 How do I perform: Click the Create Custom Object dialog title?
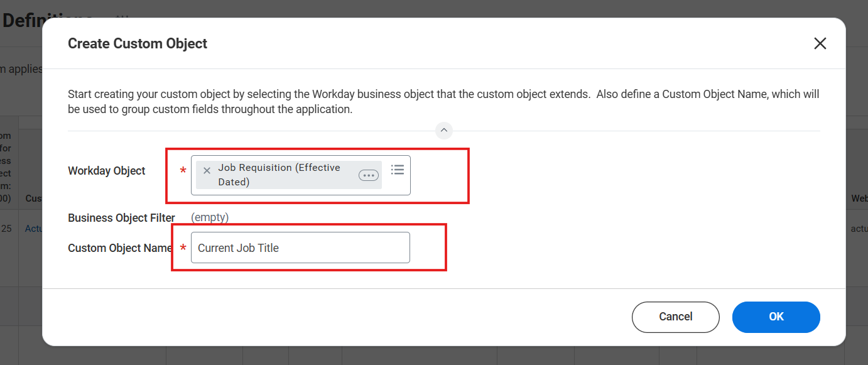(137, 43)
